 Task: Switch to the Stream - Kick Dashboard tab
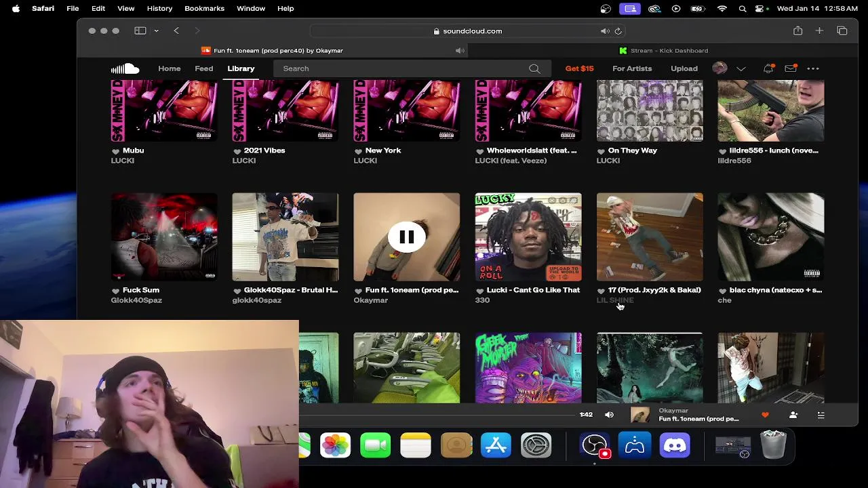click(x=663, y=50)
